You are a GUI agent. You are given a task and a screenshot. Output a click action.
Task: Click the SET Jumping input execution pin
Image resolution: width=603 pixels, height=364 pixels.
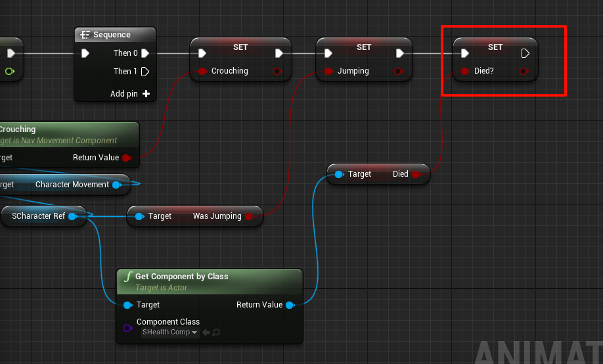tap(328, 53)
